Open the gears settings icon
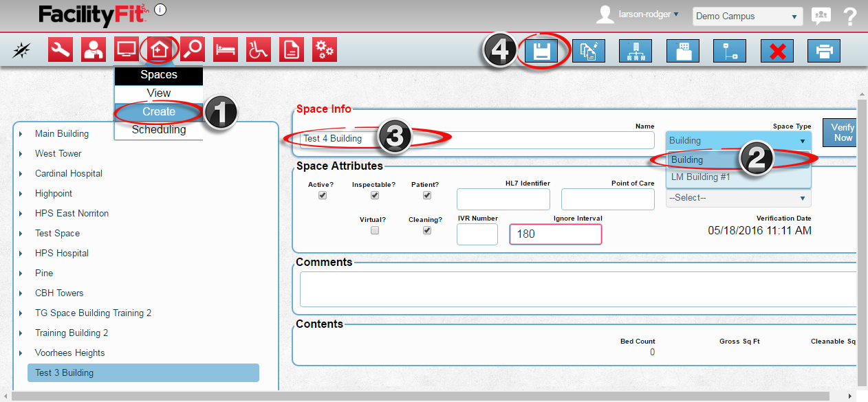This screenshot has width=868, height=402. click(x=325, y=49)
